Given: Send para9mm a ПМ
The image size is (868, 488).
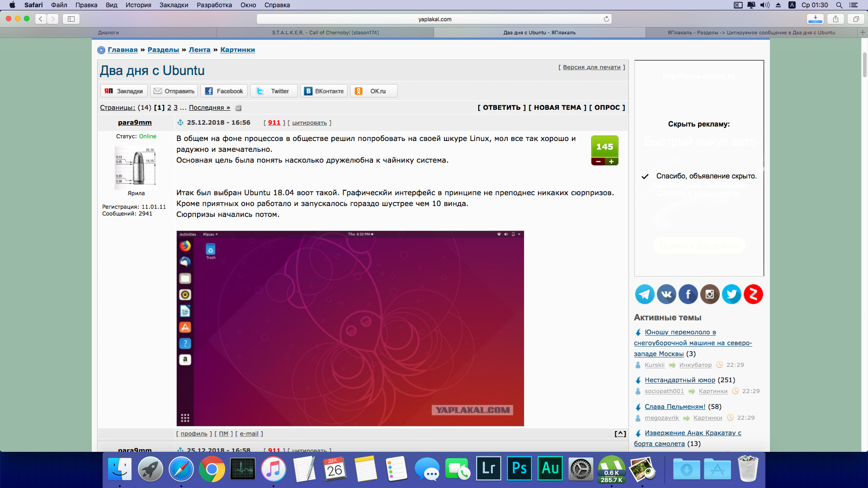Looking at the screenshot, I should pyautogui.click(x=223, y=434).
